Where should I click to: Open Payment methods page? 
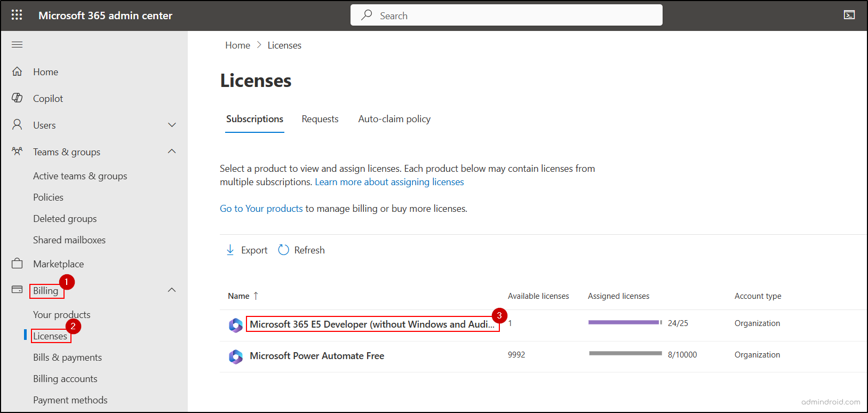click(x=70, y=400)
